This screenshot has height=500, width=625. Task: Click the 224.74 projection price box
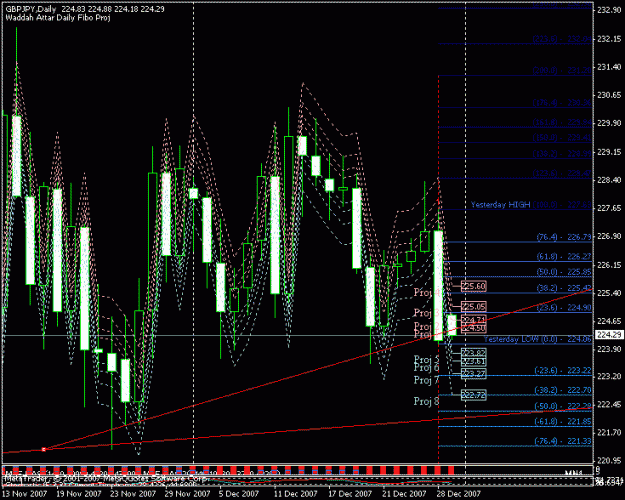474,319
